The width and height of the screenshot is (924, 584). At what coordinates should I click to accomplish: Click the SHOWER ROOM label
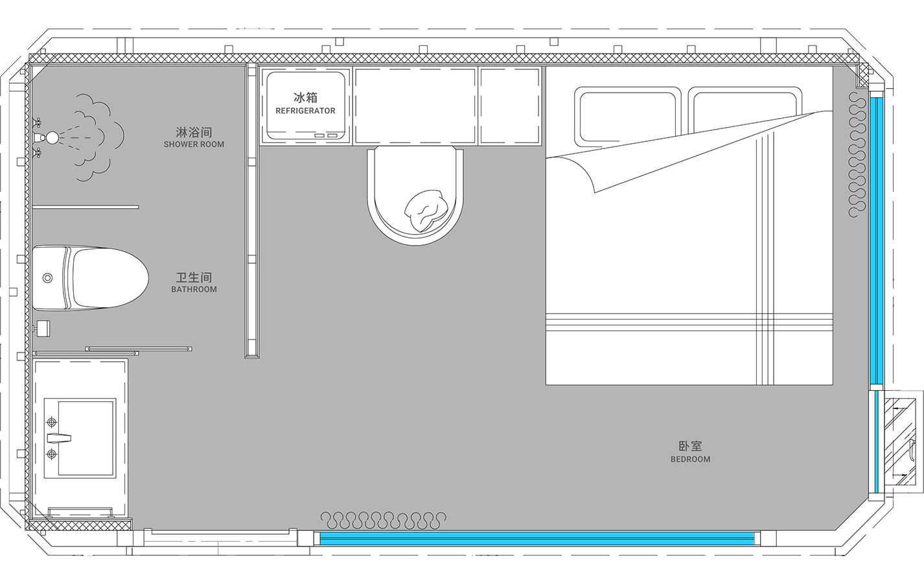(x=194, y=144)
